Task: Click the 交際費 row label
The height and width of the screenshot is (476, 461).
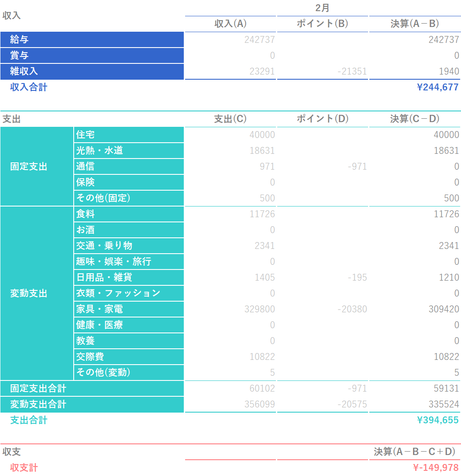Action: point(90,357)
